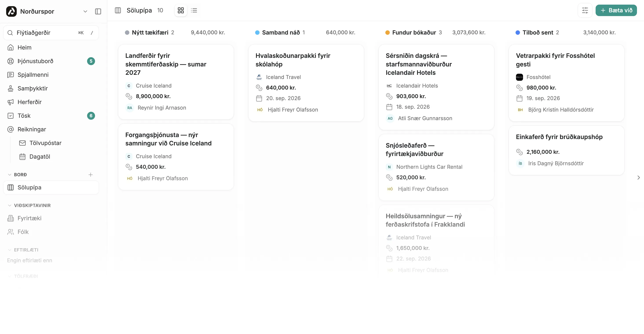Open Þjónustuborð in the sidebar
The width and height of the screenshot is (644, 334).
coord(51,61)
